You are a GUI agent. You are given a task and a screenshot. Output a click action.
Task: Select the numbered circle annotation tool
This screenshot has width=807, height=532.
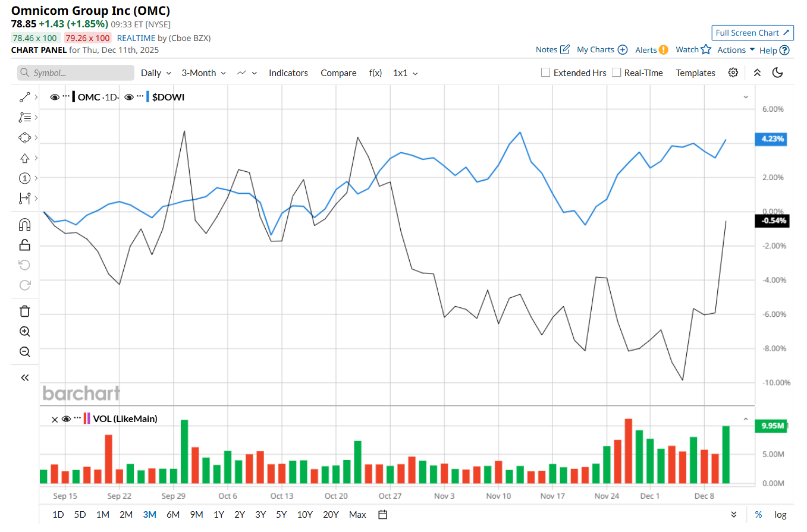[x=24, y=178]
